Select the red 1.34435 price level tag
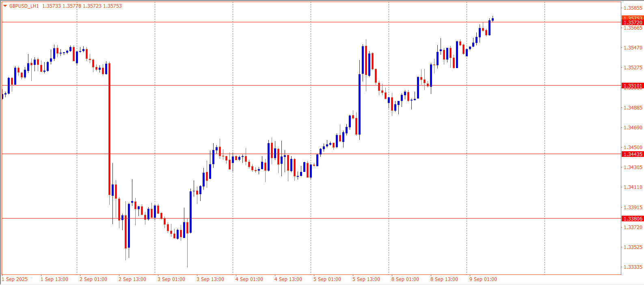This screenshot has height=285, width=644. (x=633, y=154)
